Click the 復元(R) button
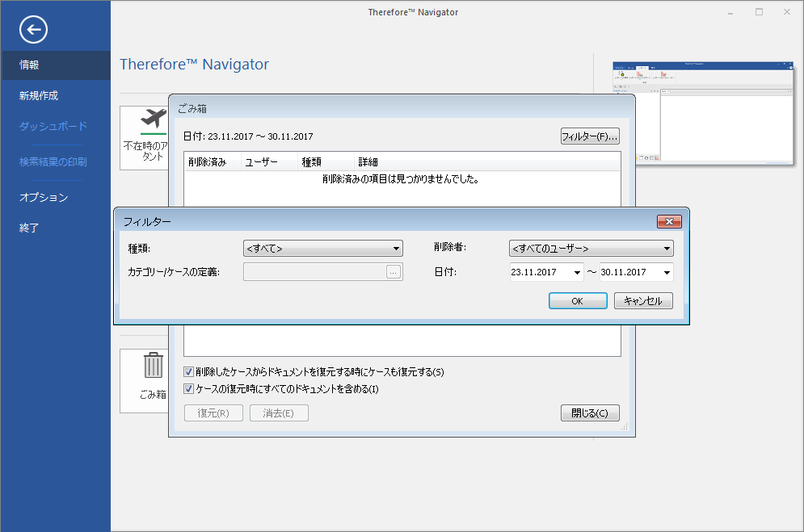This screenshot has height=532, width=804. tap(213, 413)
